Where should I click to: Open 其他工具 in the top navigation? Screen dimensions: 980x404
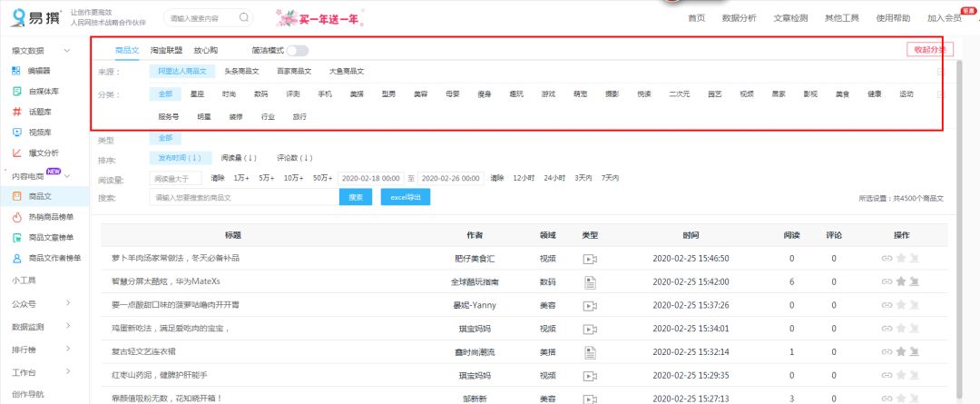click(x=841, y=18)
